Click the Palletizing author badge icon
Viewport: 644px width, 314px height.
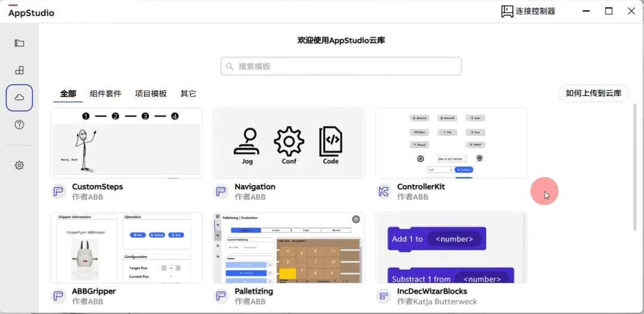click(x=221, y=296)
